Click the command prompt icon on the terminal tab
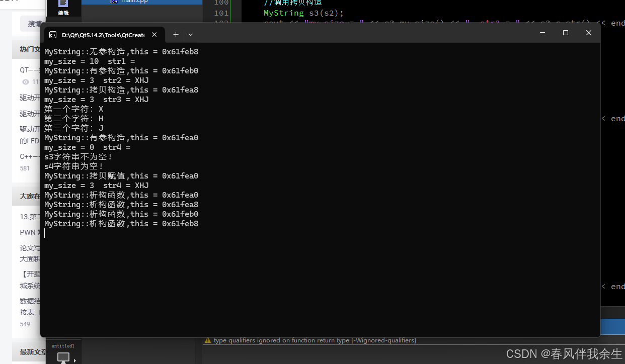The width and height of the screenshot is (625, 364). click(x=53, y=34)
